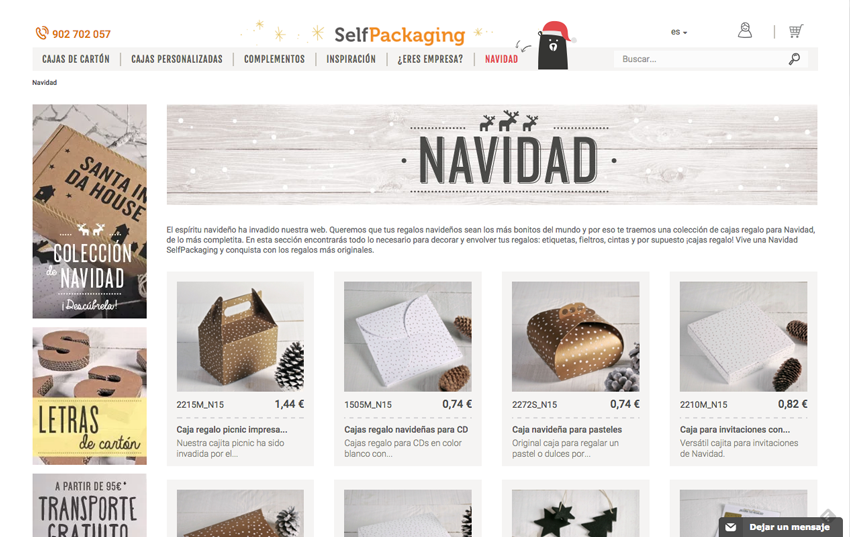The height and width of the screenshot is (537, 850).
Task: Open the Cajas Personalizadas menu
Action: coord(177,59)
